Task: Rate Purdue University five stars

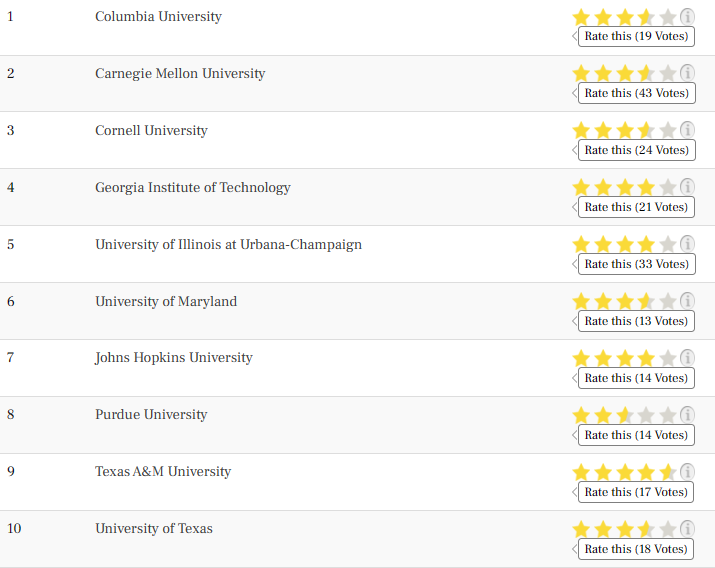Action: pyautogui.click(x=668, y=415)
